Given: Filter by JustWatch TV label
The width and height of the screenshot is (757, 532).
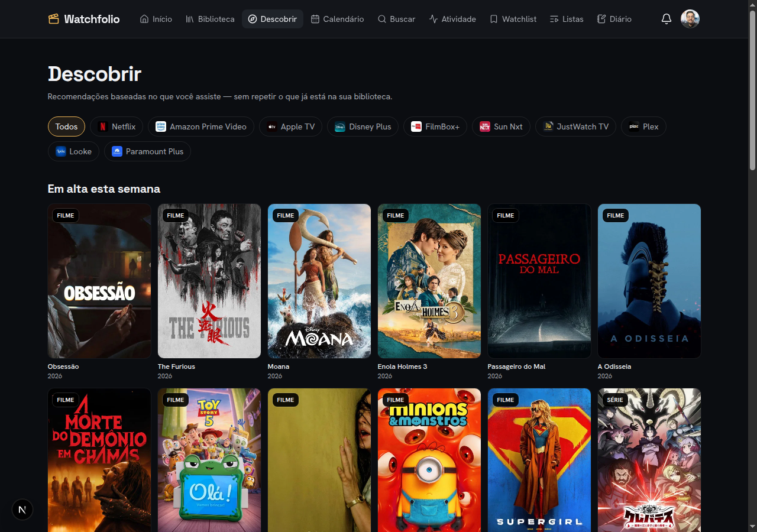Looking at the screenshot, I should click(x=583, y=126).
